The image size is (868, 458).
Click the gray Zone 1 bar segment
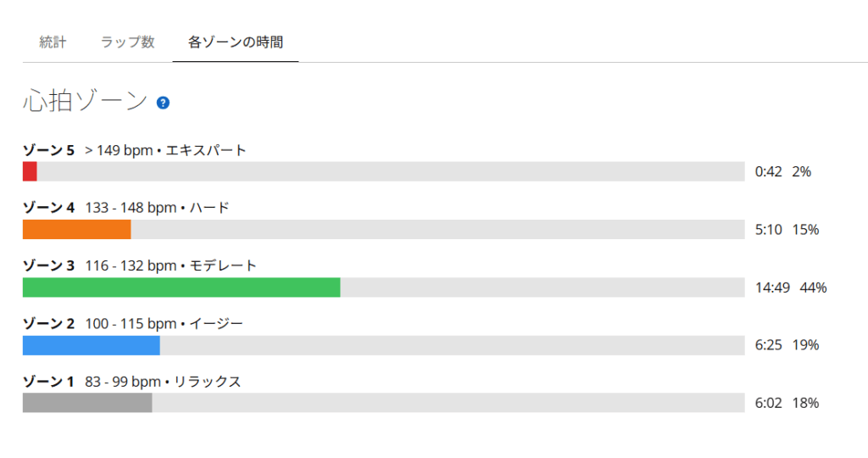tap(87, 403)
